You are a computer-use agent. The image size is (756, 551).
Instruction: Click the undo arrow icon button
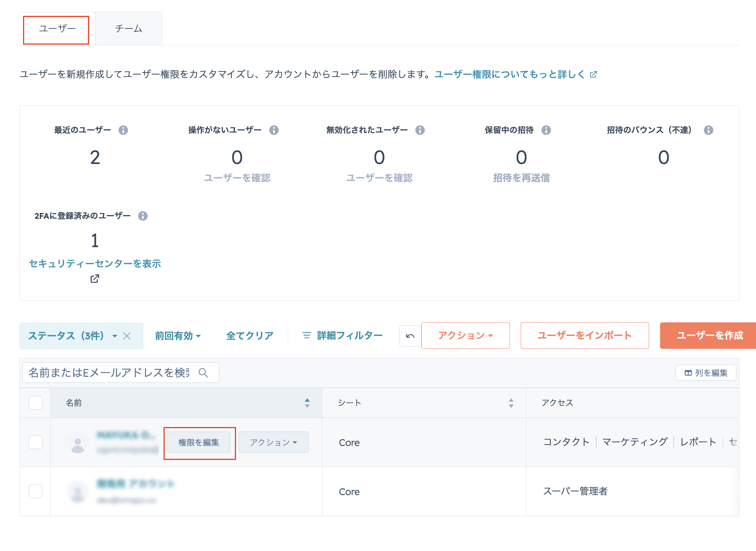[410, 336]
